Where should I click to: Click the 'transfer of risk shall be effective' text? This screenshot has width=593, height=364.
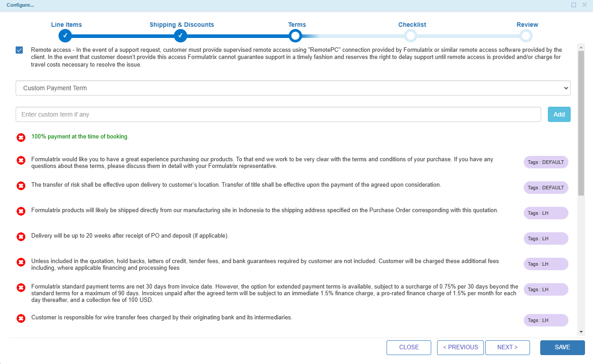pyautogui.click(x=236, y=184)
